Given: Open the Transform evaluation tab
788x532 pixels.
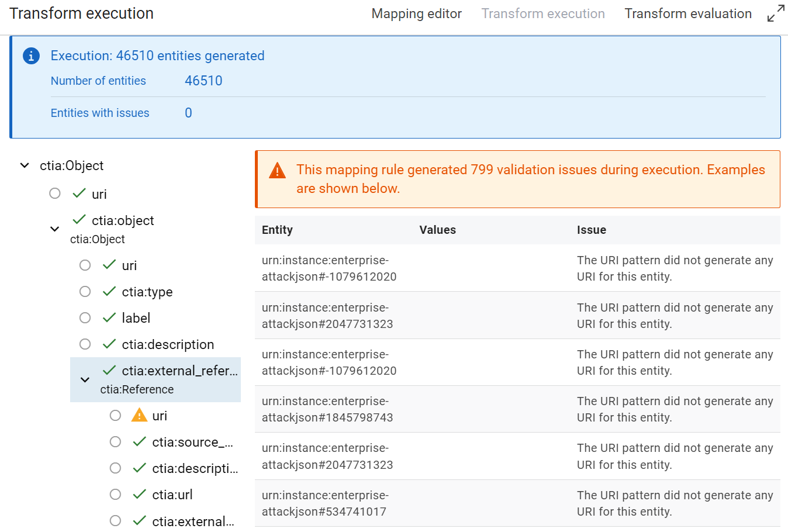Looking at the screenshot, I should coord(687,13).
